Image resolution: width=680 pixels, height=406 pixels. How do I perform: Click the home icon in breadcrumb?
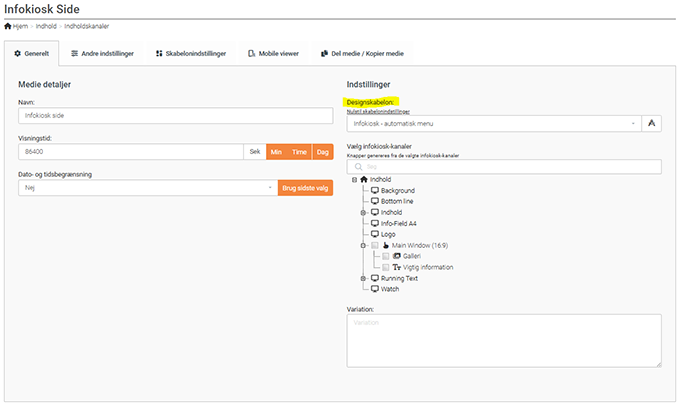[x=8, y=26]
